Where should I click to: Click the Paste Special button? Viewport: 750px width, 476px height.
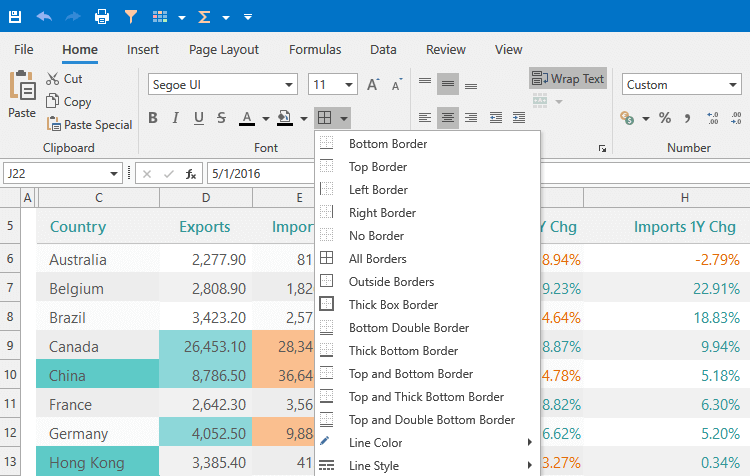(89, 125)
